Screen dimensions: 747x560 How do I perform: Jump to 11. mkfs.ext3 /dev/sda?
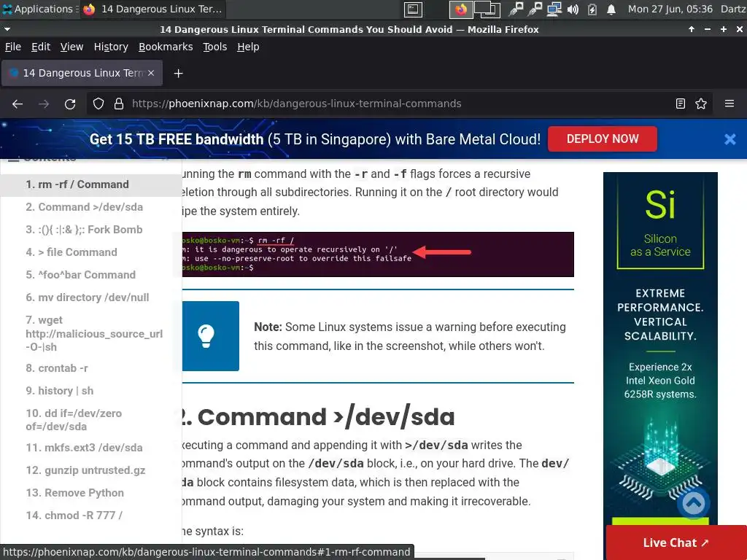point(85,448)
